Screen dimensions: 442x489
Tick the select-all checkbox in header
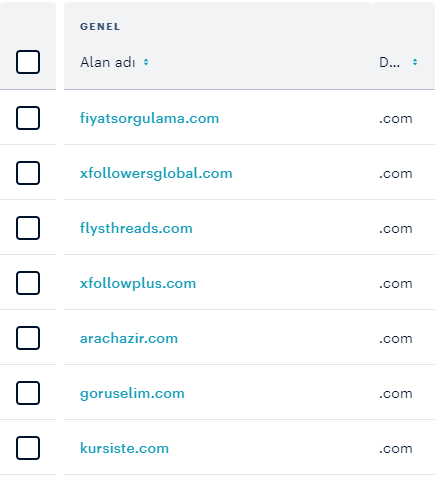pos(28,62)
